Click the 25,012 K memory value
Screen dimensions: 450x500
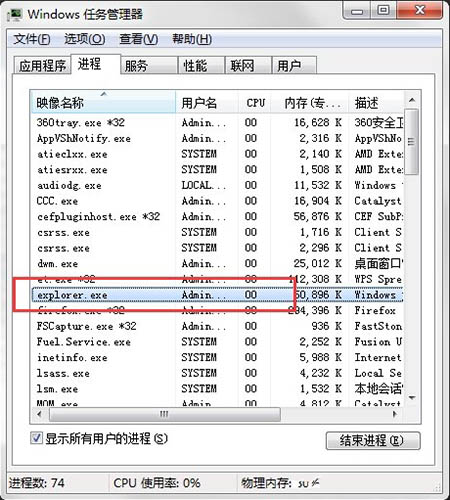(x=318, y=264)
